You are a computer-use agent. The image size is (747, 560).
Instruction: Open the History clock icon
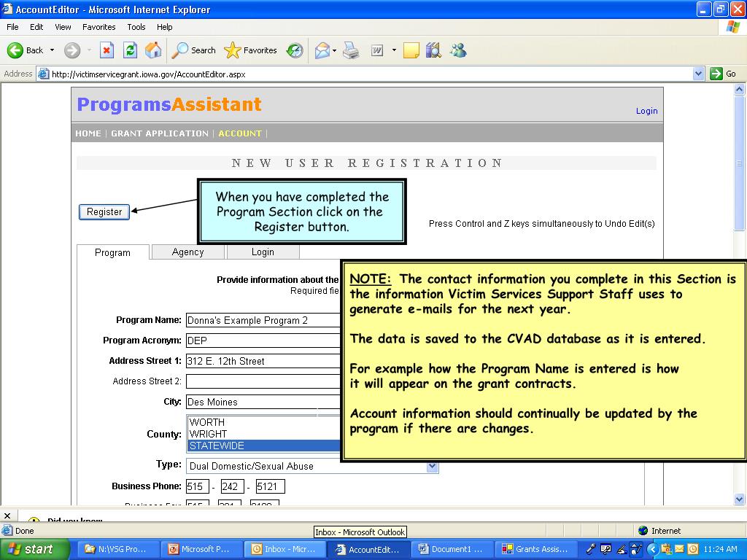295,50
